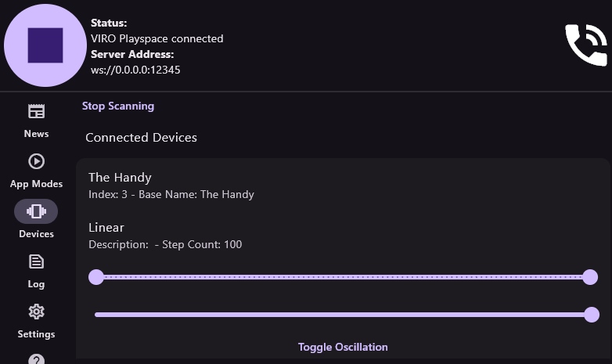Click the lower solid slider's handle

[x=592, y=315]
